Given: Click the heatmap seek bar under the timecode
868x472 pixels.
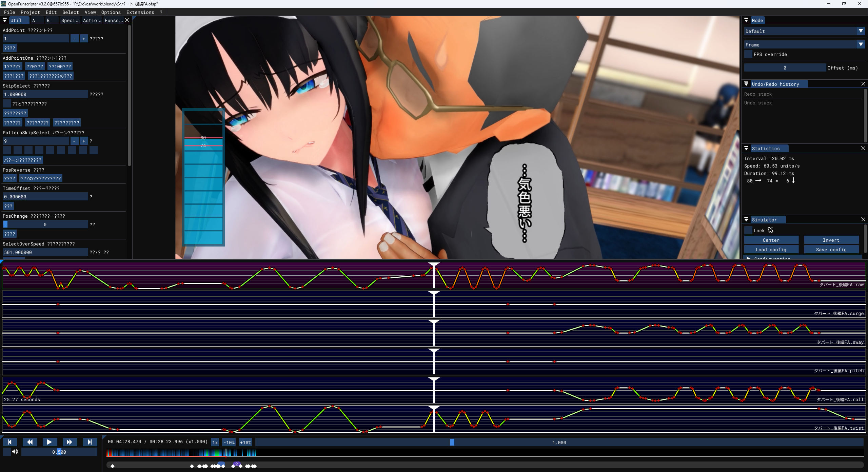Looking at the screenshot, I should [485, 453].
